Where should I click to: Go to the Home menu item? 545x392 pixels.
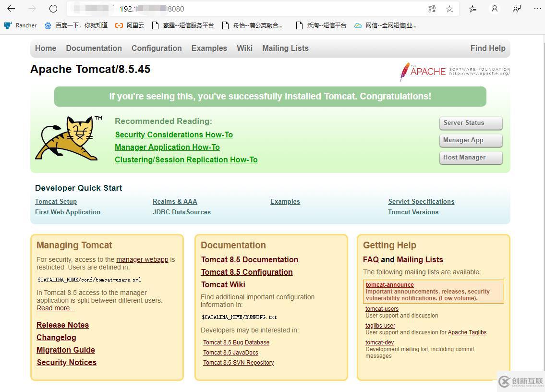(45, 48)
